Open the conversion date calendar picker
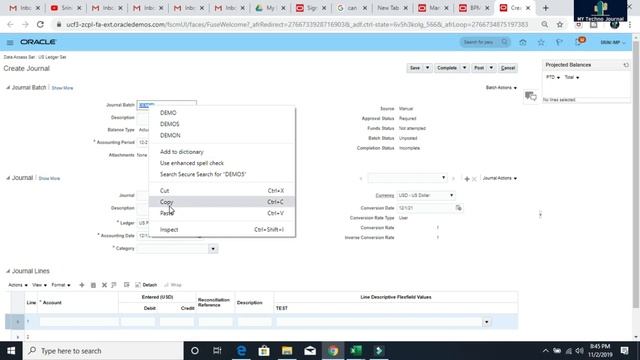Image resolution: width=640 pixels, height=360 pixels. 459,208
